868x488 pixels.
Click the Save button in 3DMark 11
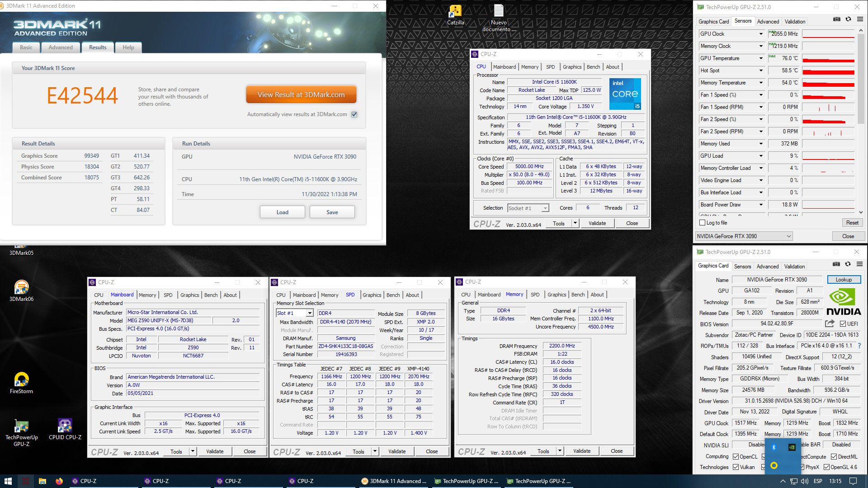pyautogui.click(x=332, y=212)
